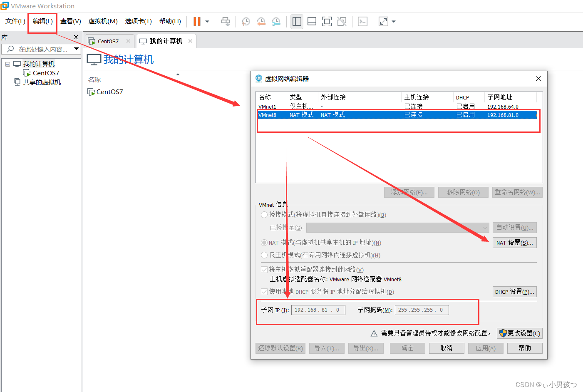583x392 pixels.
Task: Click the console view toolbar icon
Action: click(362, 21)
